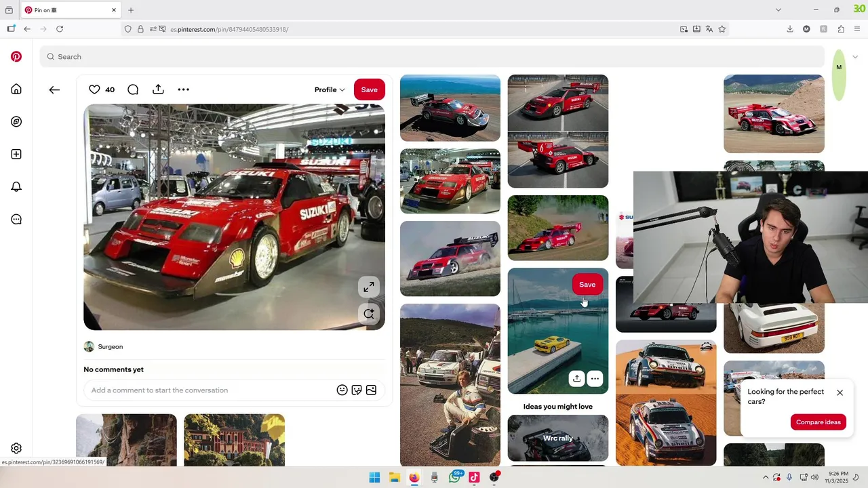Share the pin using the share icon

[158, 89]
